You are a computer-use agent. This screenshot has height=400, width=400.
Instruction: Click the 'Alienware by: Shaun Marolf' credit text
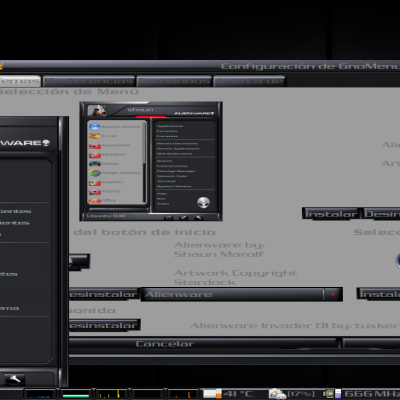pyautogui.click(x=219, y=249)
